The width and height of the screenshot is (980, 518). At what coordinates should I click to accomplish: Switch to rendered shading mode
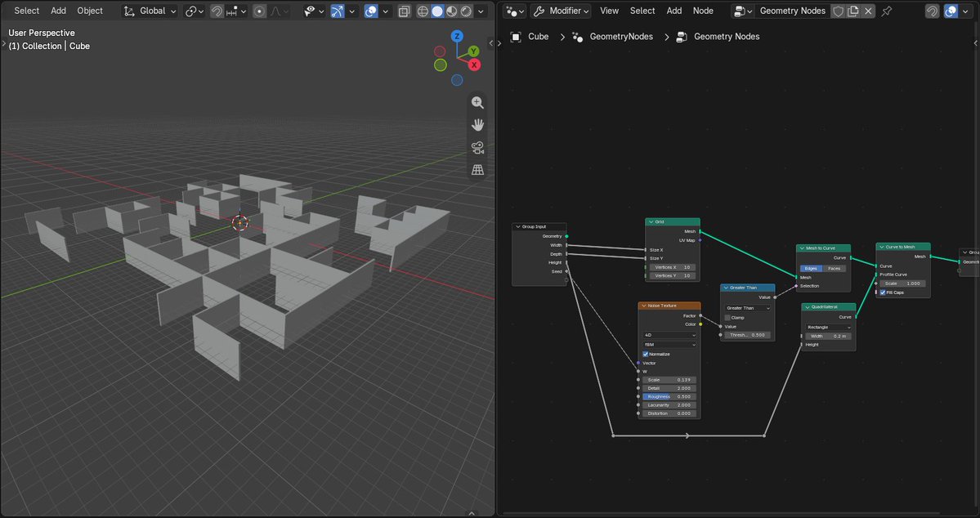point(466,11)
